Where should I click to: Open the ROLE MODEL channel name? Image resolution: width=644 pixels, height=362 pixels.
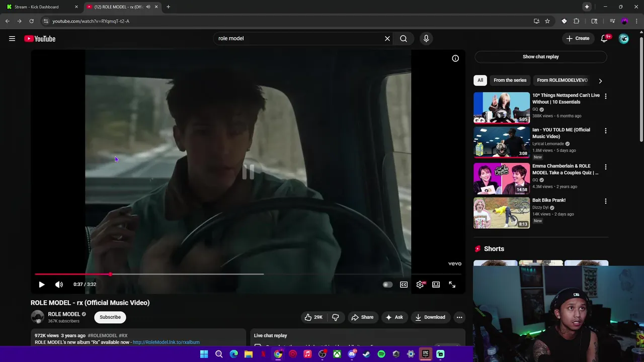[x=64, y=314]
